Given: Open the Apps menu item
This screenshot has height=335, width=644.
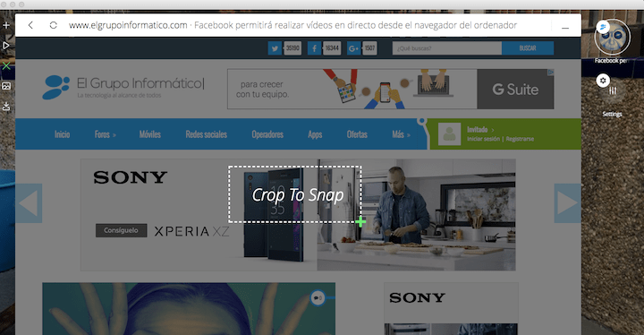Looking at the screenshot, I should [x=315, y=134].
